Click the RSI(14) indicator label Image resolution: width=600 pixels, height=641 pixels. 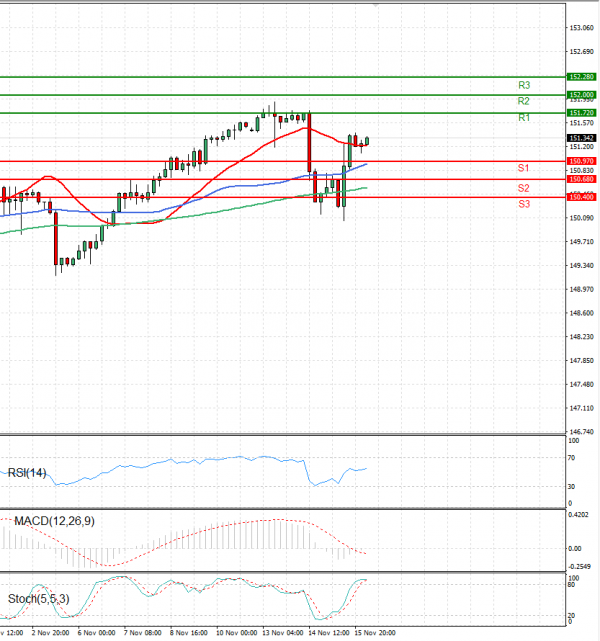tap(27, 473)
